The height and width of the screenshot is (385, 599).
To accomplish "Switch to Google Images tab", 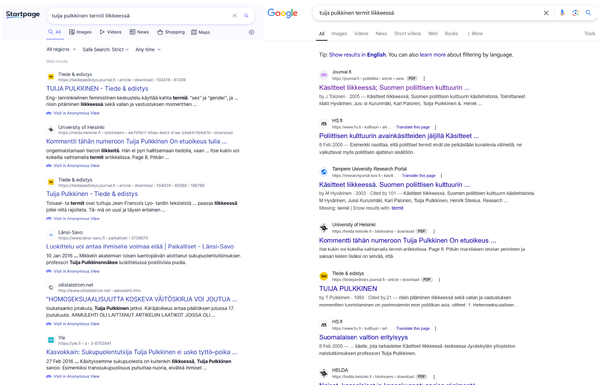I will click(339, 34).
